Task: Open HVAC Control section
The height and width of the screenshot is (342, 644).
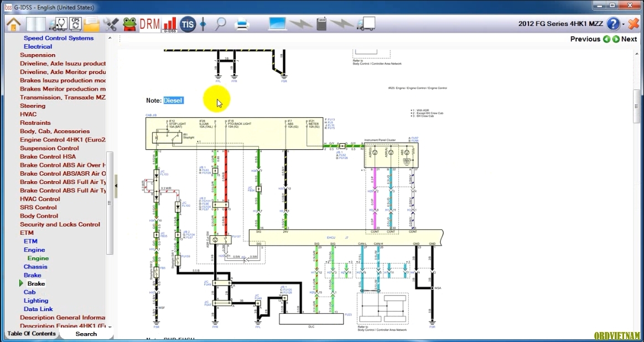Action: pos(40,199)
